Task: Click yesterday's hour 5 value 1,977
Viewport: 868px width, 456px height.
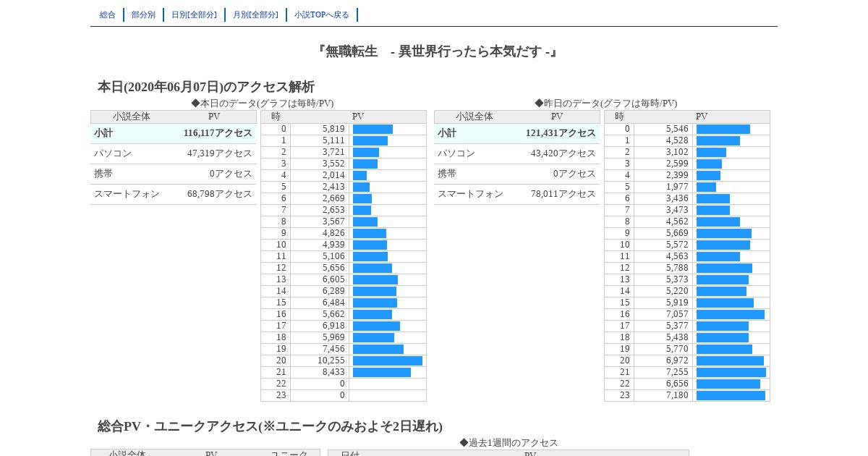Action: click(x=677, y=187)
